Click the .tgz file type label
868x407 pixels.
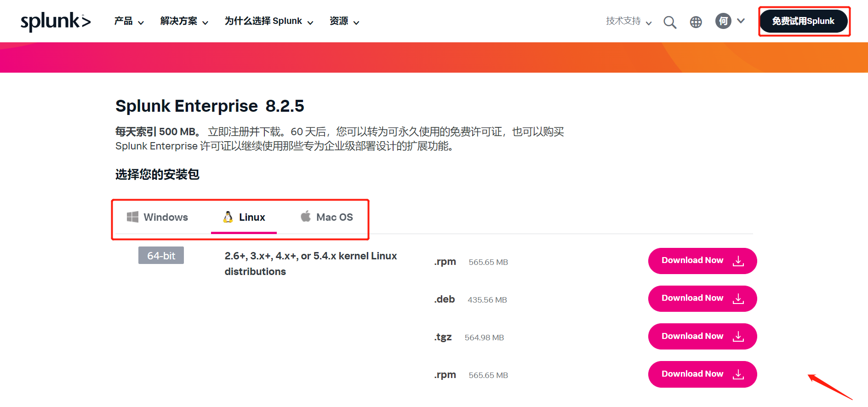(x=443, y=338)
